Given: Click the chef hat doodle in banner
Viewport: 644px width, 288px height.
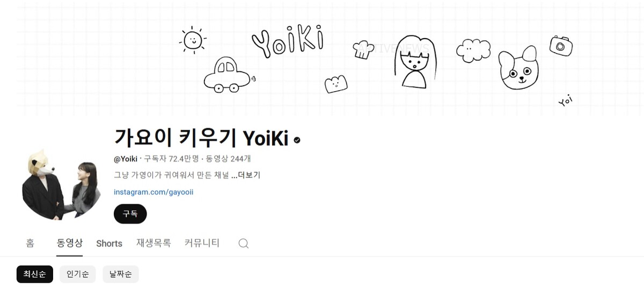Looking at the screenshot, I should point(363,49).
